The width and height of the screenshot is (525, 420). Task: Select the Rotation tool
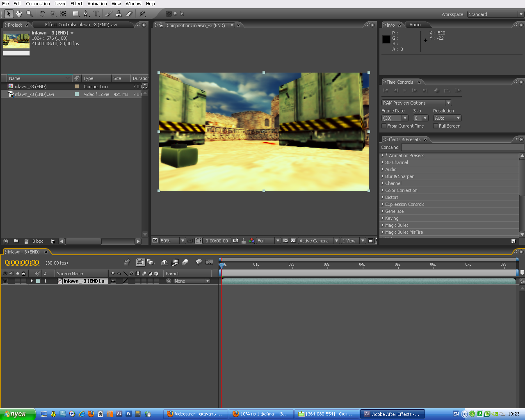pos(42,14)
